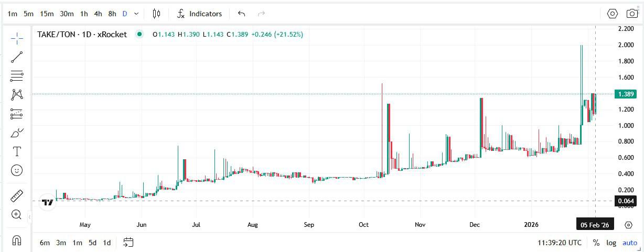Image resolution: width=644 pixels, height=252 pixels.
Task: Open the Fibonacci retracement tool
Action: pyautogui.click(x=17, y=76)
